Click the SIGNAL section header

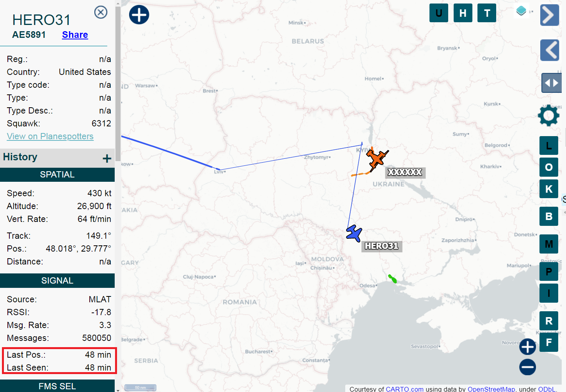coord(57,281)
